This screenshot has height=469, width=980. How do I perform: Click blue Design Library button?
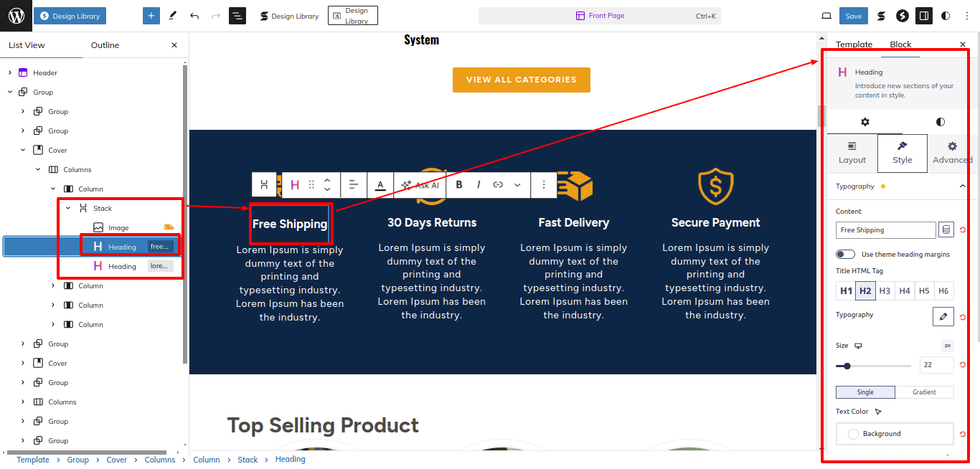70,16
